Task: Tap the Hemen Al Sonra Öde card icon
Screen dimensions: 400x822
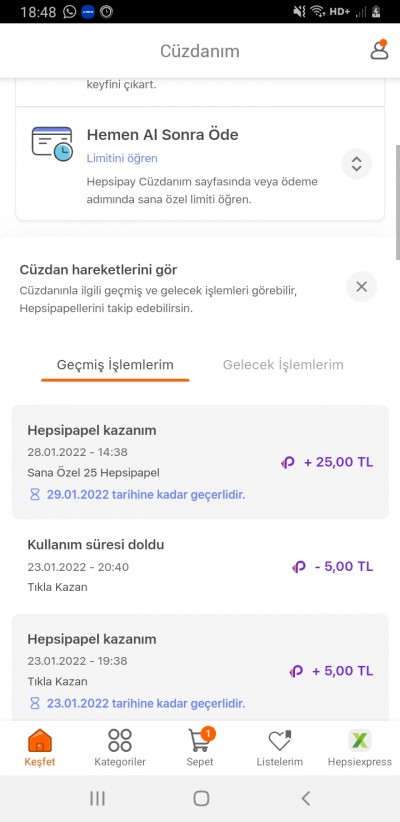Action: coord(52,143)
